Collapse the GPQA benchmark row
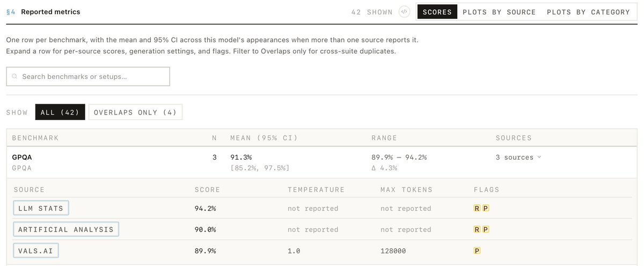Image resolution: width=644 pixels, height=266 pixels. point(322,162)
